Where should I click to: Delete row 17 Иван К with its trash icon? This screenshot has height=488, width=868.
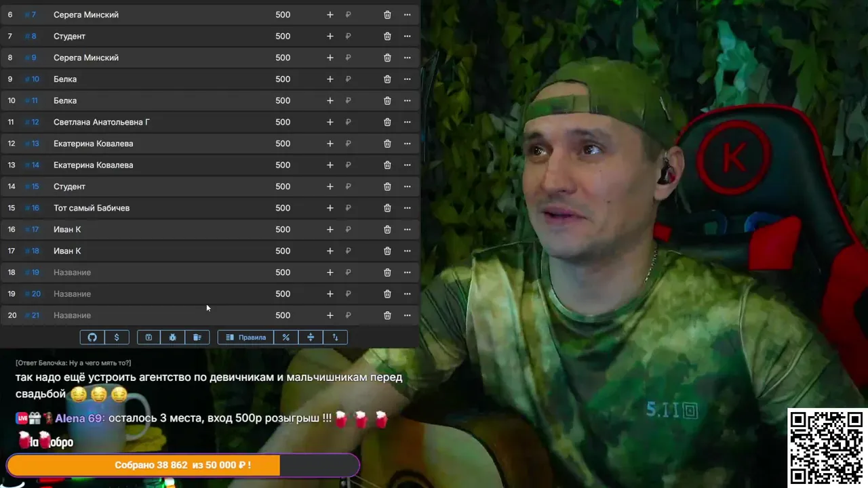[387, 251]
